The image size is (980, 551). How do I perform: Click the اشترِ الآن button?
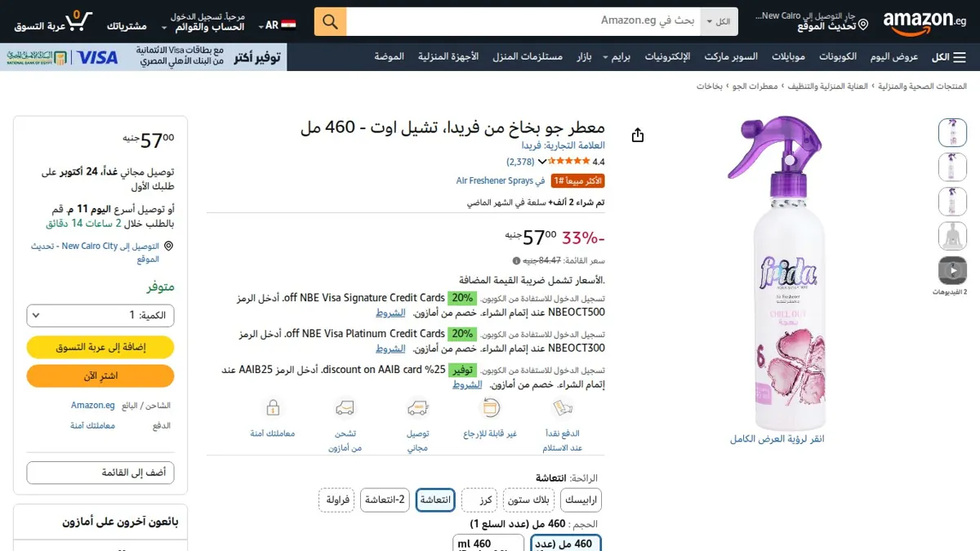pos(100,375)
